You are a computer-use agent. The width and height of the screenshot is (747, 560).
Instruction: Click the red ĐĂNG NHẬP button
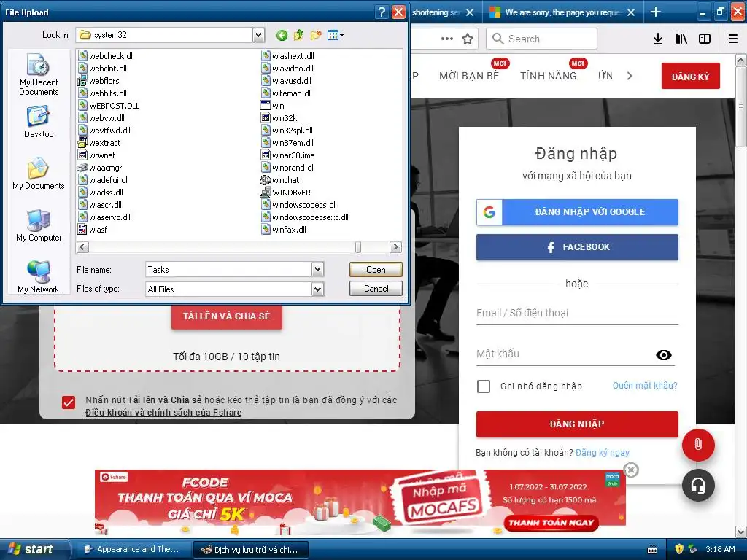click(577, 424)
